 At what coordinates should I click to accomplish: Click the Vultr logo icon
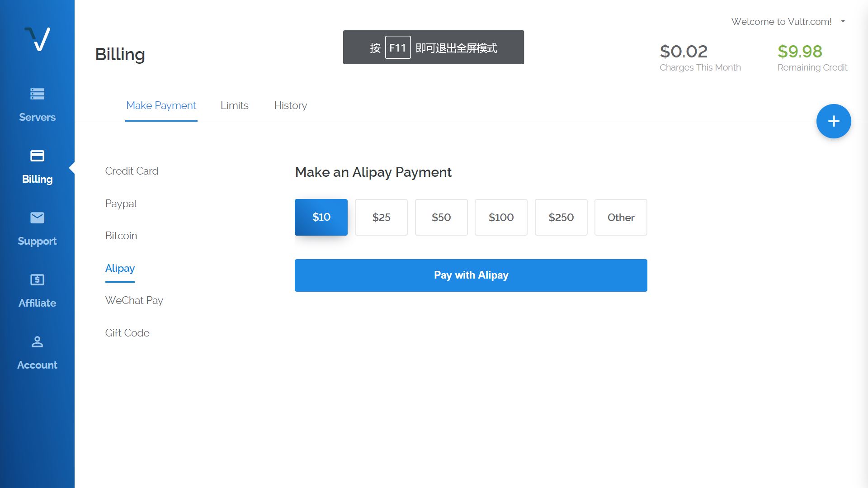click(38, 39)
